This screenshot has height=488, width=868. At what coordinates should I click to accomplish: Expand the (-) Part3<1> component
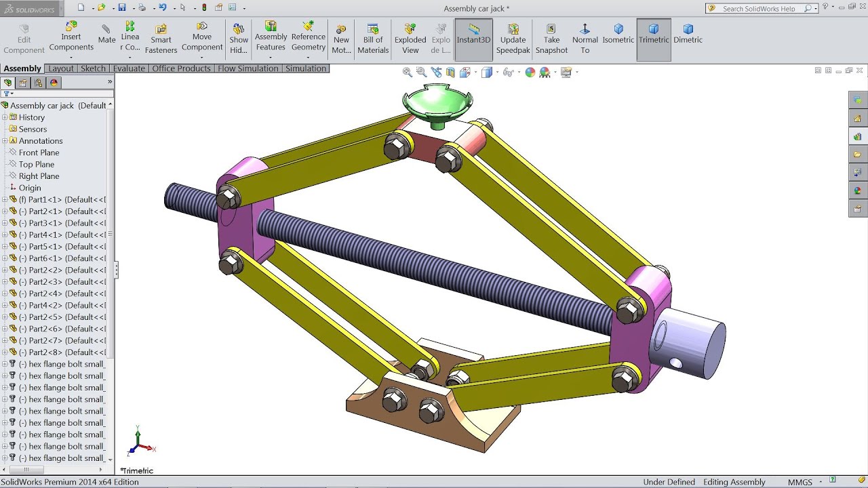5,223
